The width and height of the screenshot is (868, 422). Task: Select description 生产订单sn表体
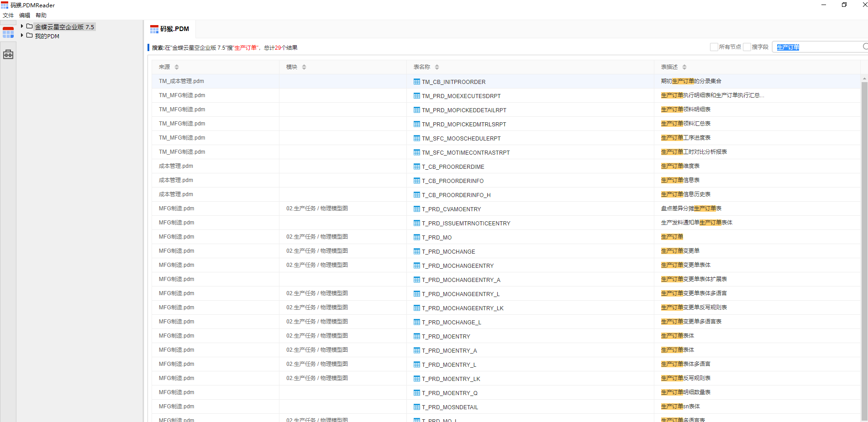tap(680, 406)
